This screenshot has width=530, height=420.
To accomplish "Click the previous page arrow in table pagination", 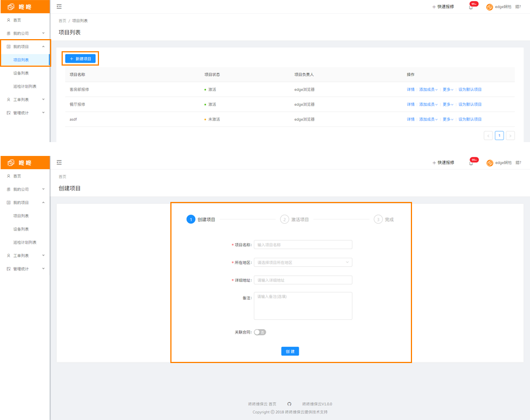I will click(489, 136).
